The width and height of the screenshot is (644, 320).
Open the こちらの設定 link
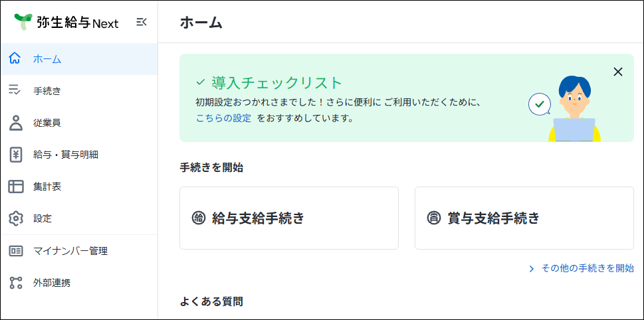[223, 118]
